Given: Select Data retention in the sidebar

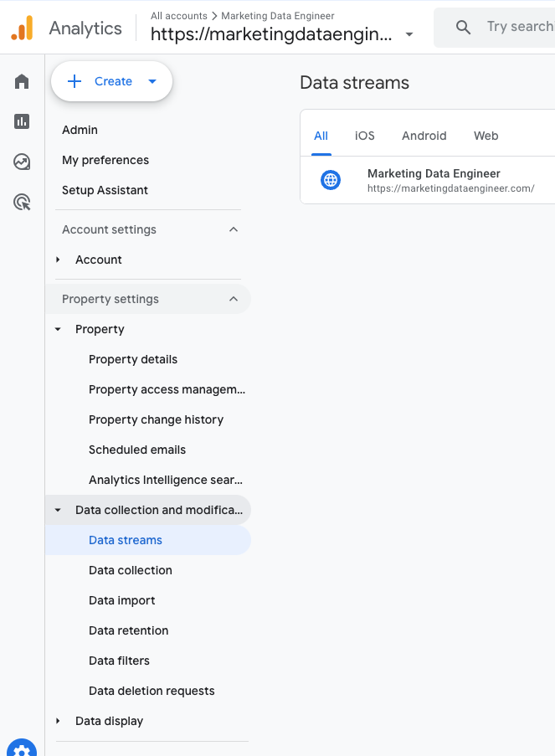Looking at the screenshot, I should [x=128, y=630].
